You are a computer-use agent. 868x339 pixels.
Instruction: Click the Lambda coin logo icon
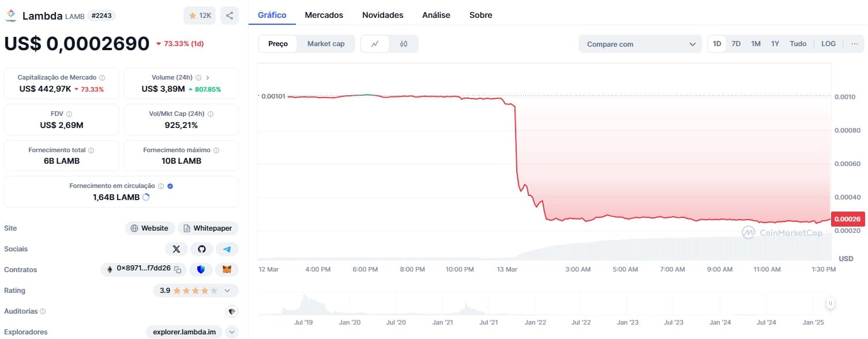[x=11, y=16]
